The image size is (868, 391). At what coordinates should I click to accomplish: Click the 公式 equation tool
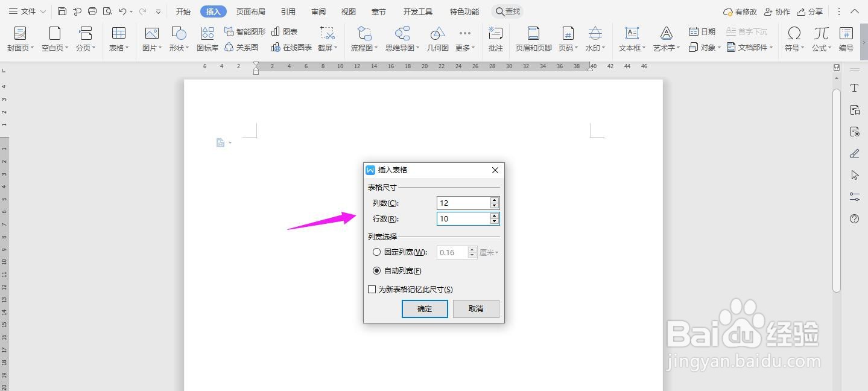821,39
